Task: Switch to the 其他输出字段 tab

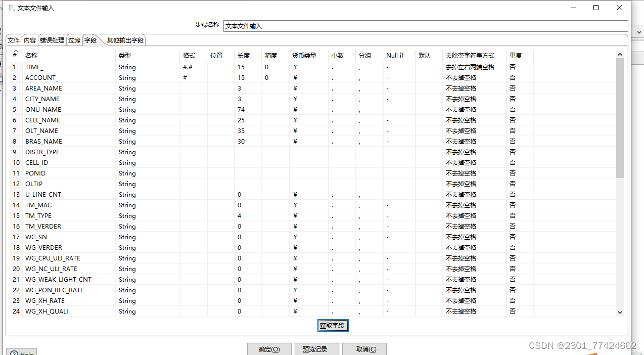Action: coord(124,39)
